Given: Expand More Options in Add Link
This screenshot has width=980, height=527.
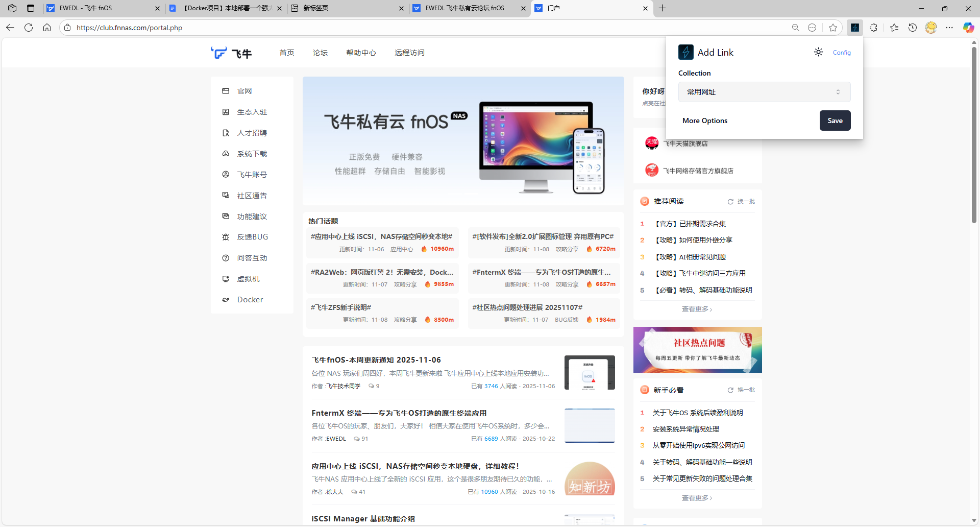Looking at the screenshot, I should pos(705,121).
